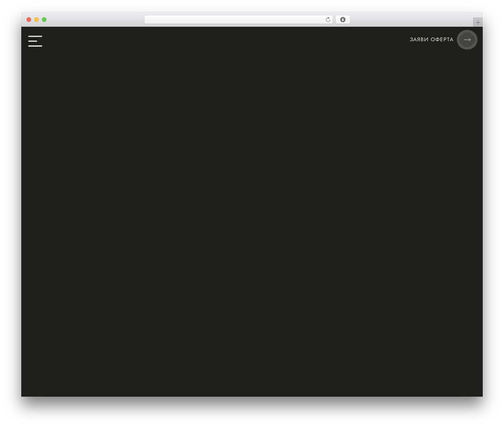This screenshot has width=504, height=427.
Task: Close the browser window
Action: [x=29, y=20]
